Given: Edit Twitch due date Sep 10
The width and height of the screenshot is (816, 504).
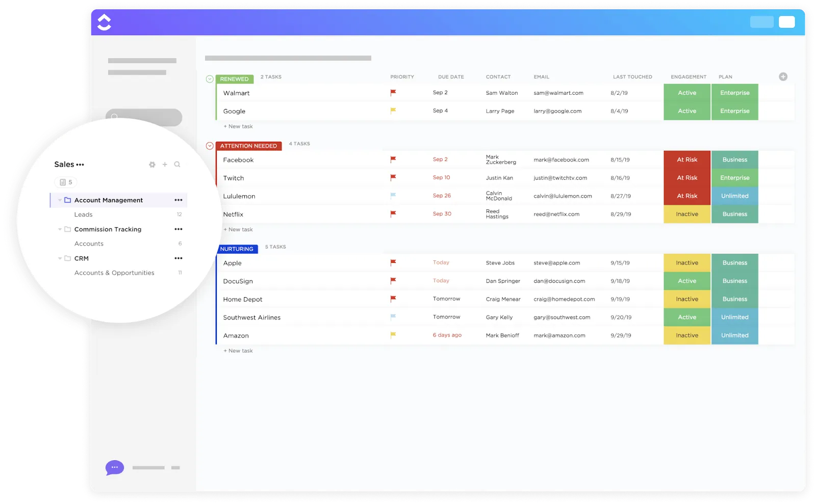Looking at the screenshot, I should pos(442,178).
